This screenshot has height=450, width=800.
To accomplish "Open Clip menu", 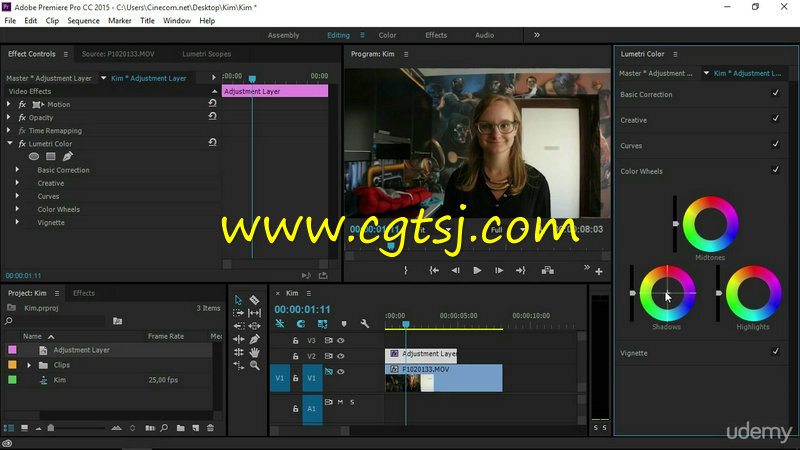I will 52,20.
